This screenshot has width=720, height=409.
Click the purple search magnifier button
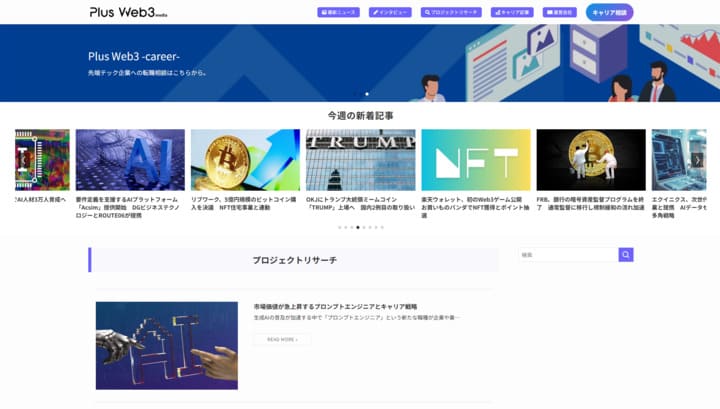click(x=626, y=255)
